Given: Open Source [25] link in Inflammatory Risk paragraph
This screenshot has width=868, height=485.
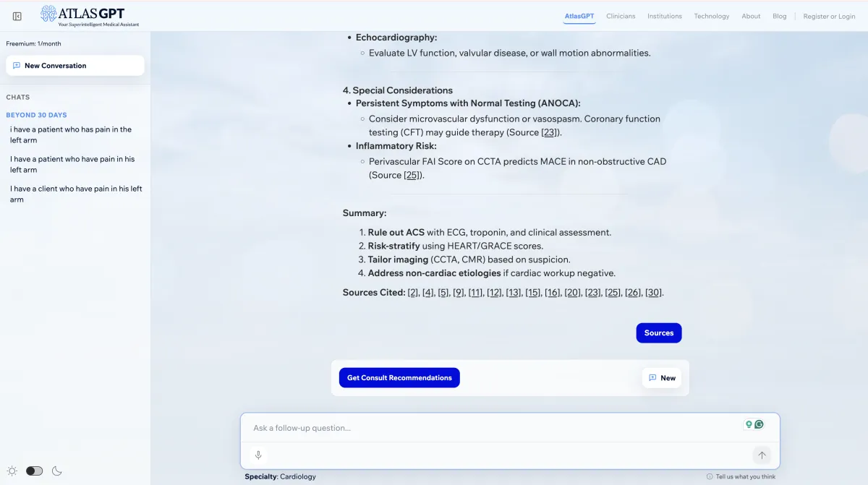Looking at the screenshot, I should click(x=412, y=175).
